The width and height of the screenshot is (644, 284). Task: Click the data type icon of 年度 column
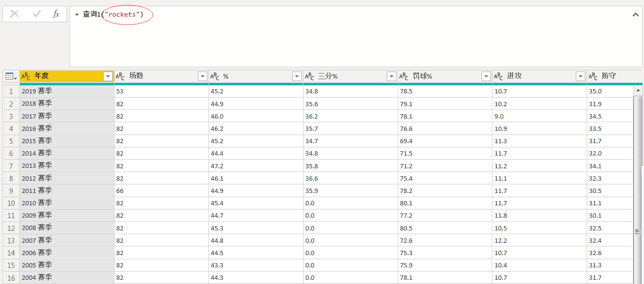tap(26, 76)
